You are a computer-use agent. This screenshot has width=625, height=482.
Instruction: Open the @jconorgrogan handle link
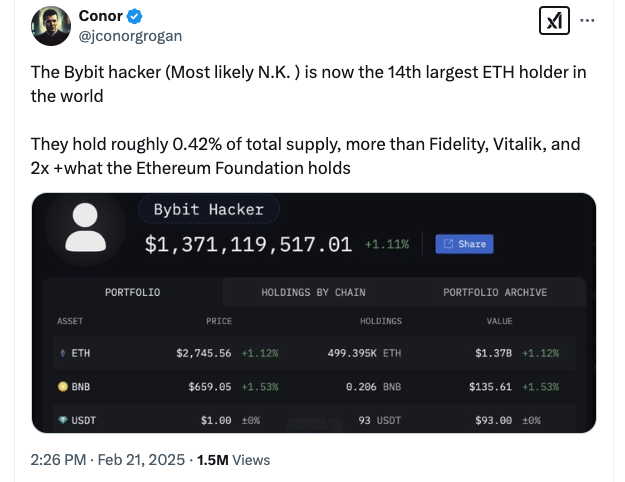tap(130, 36)
